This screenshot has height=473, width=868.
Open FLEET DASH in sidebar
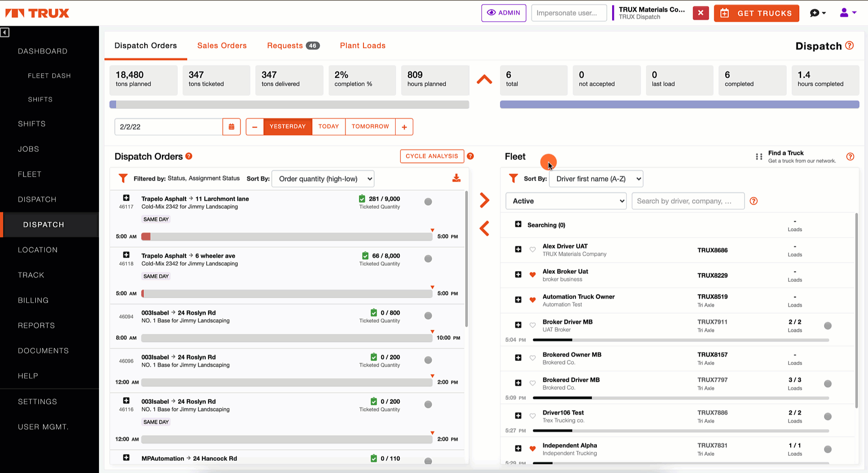49,75
